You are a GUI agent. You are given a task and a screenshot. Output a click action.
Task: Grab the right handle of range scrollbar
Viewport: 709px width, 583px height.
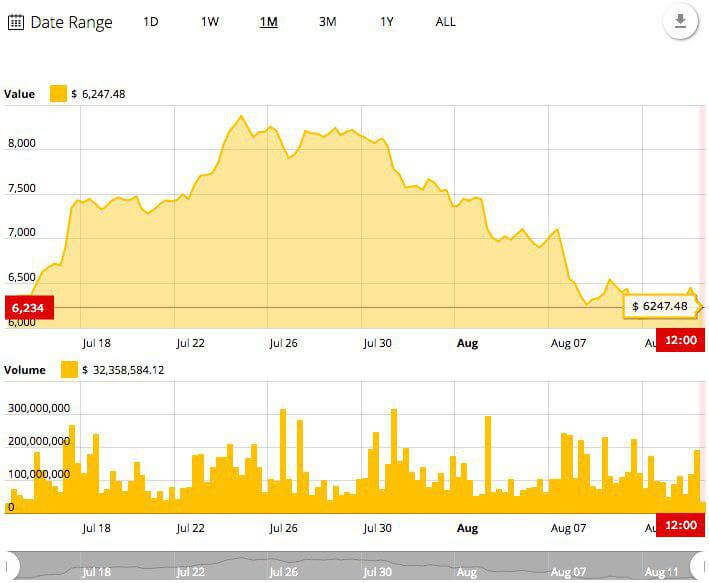(x=700, y=565)
